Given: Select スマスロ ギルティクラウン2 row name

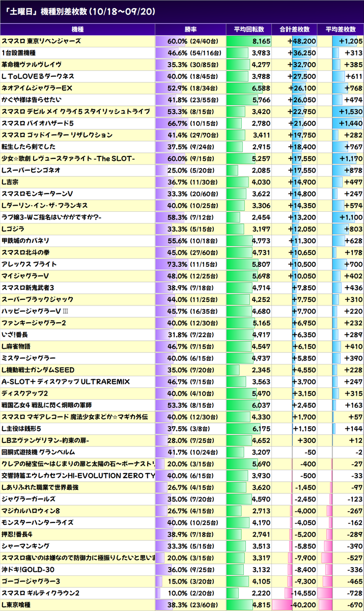Looking at the screenshot, I should [x=40, y=593].
